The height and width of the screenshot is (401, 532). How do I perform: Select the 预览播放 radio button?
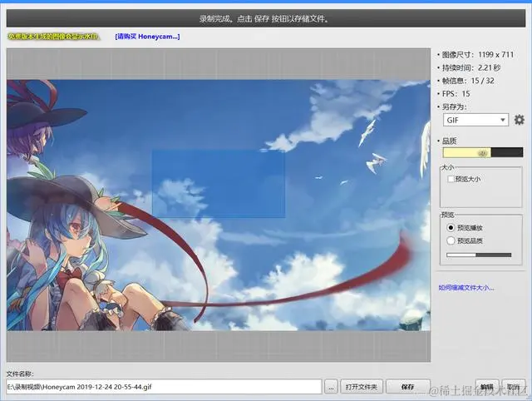coord(451,227)
